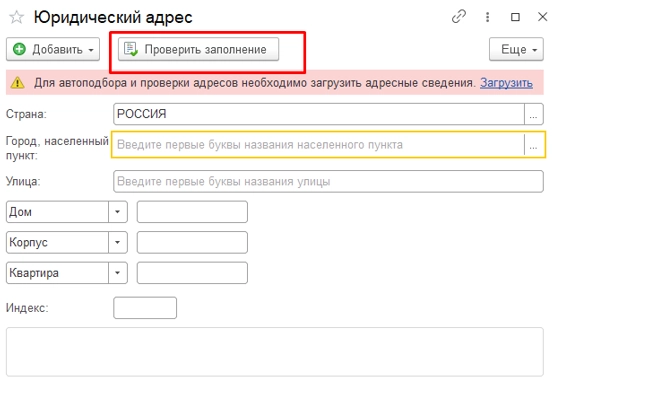Viewport: 658px width, 395px height.
Task: Click the Улица input field
Action: (328, 181)
